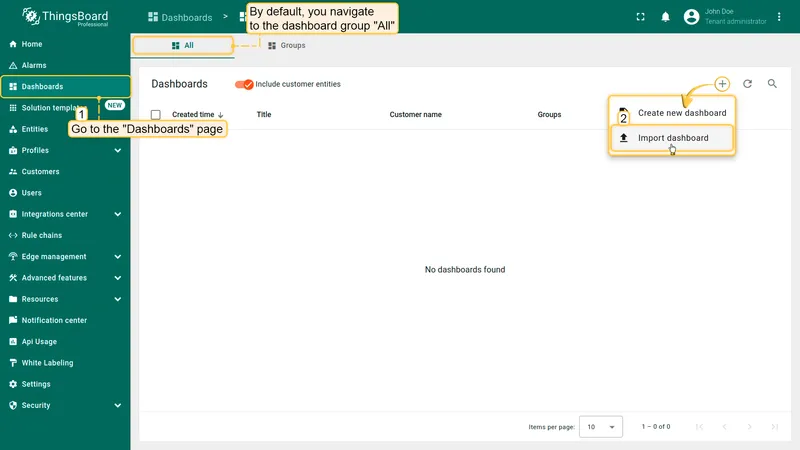800x450 pixels.
Task: Switch to the Groups tab
Action: click(x=287, y=45)
